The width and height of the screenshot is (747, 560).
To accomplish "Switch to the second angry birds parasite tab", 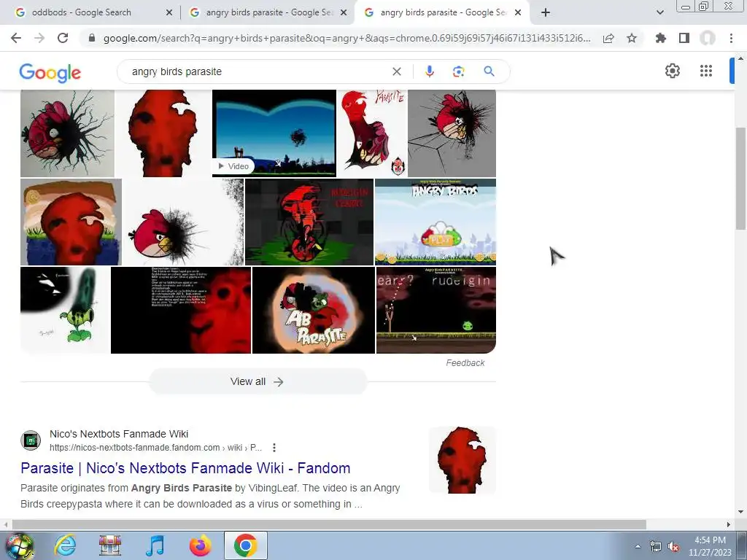I will click(x=268, y=12).
